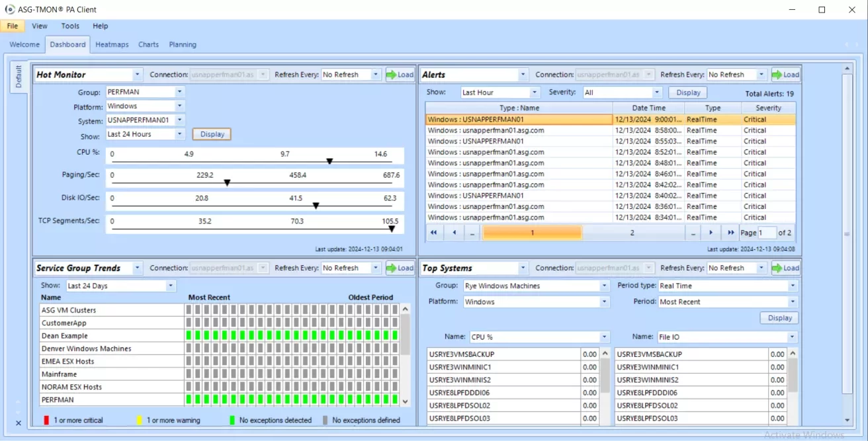This screenshot has height=441, width=868.
Task: Close dashboard sidebar with X icon
Action: tap(19, 423)
